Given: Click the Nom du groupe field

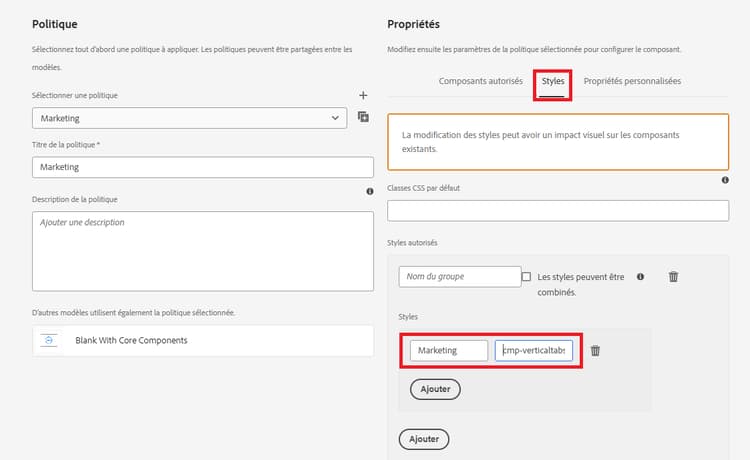Looking at the screenshot, I should point(456,277).
